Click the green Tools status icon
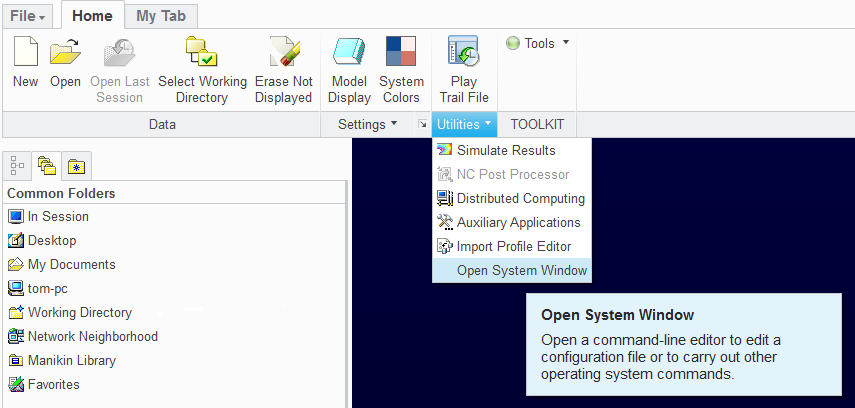Image resolution: width=855 pixels, height=408 pixels. (x=513, y=43)
